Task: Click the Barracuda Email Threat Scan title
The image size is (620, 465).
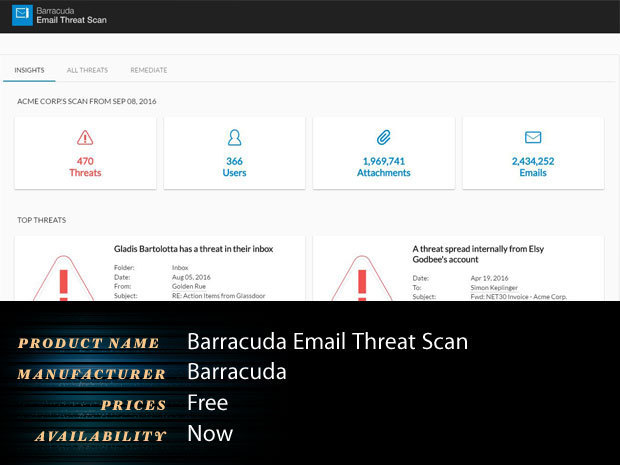Action: click(72, 15)
